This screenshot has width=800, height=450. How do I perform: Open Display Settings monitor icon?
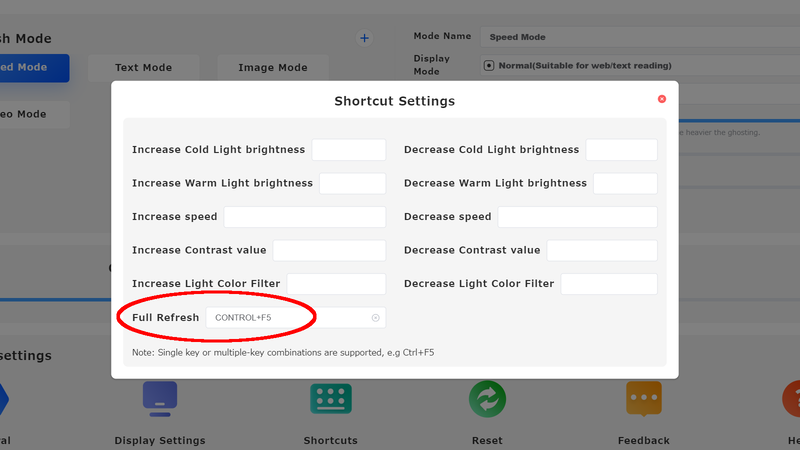click(x=160, y=399)
